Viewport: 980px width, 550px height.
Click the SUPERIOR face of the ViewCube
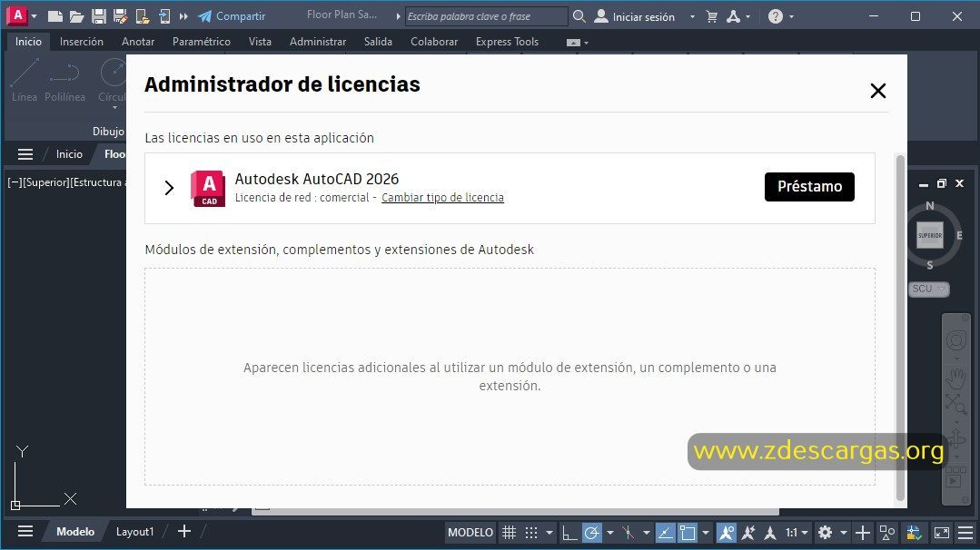pos(930,235)
